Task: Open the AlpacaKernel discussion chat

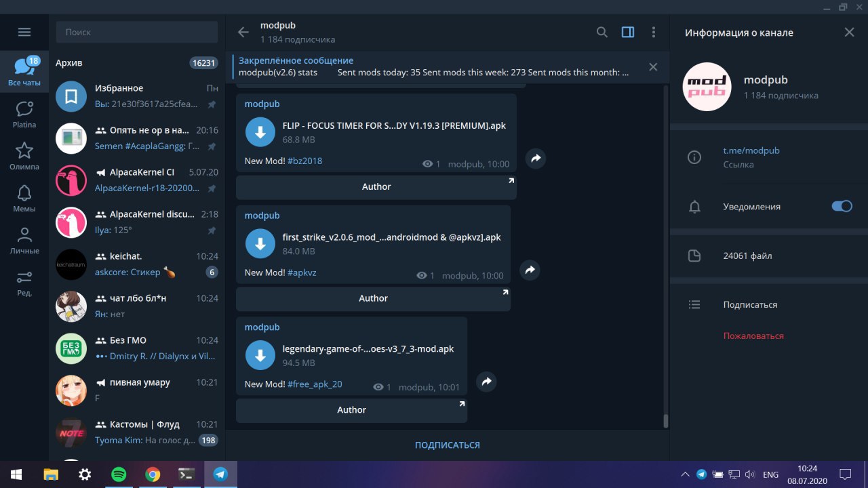Action: click(x=137, y=222)
